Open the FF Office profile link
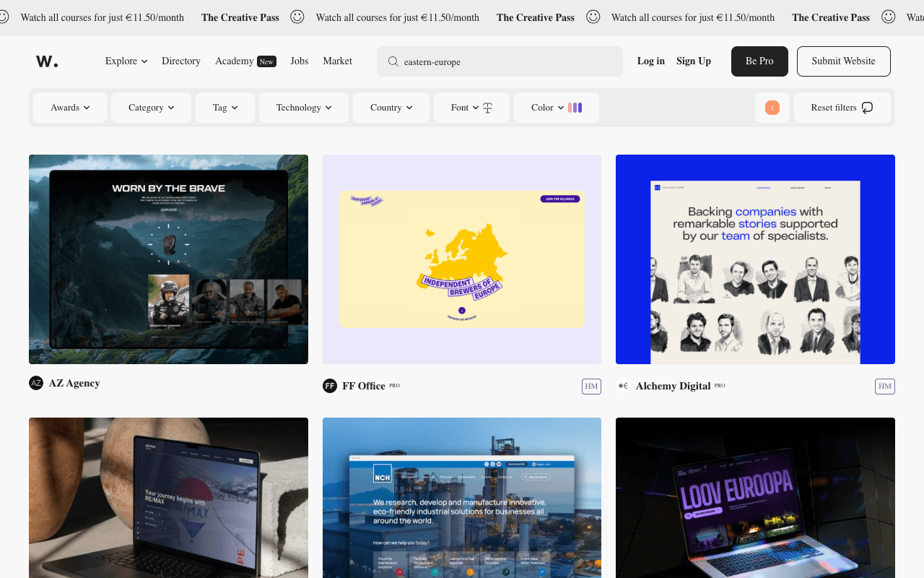The height and width of the screenshot is (578, 924). coord(364,386)
